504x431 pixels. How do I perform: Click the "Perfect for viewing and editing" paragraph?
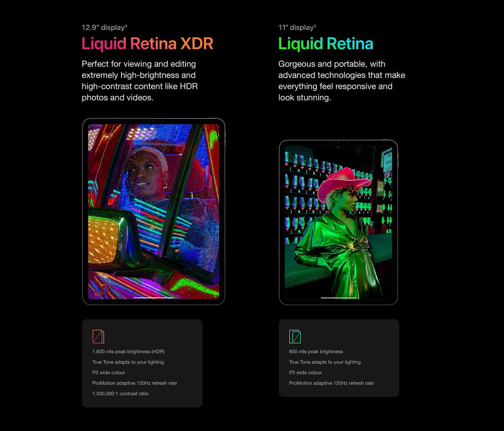coord(140,81)
